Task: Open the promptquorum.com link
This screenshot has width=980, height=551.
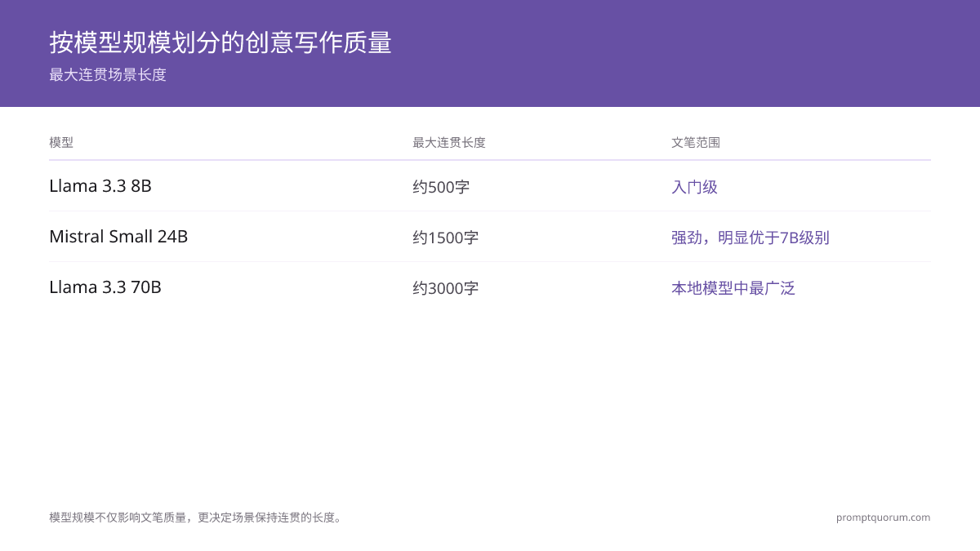Action: pyautogui.click(x=884, y=518)
